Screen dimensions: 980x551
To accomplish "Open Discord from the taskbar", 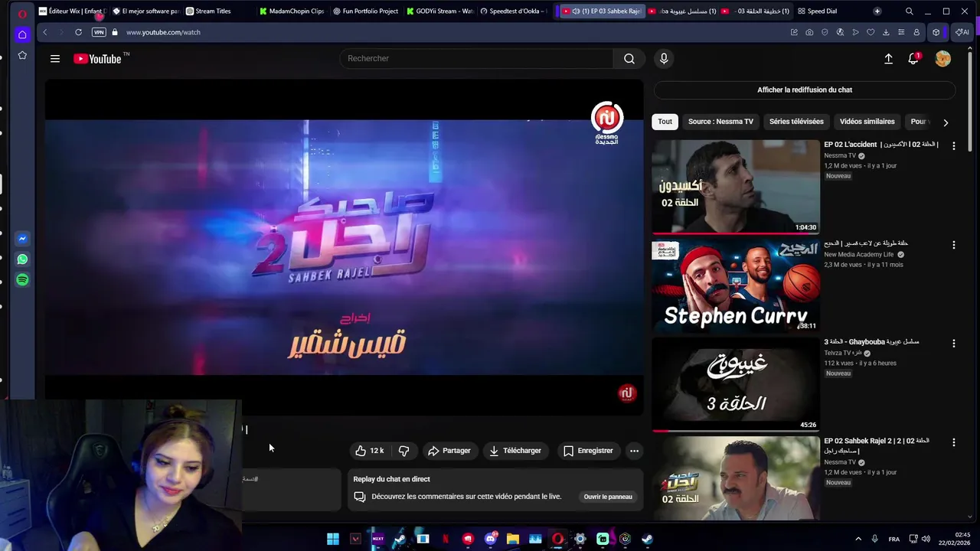I will (490, 539).
